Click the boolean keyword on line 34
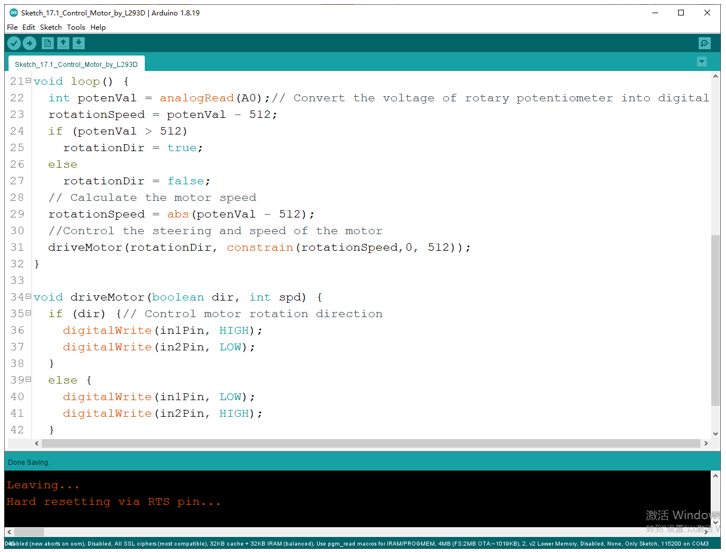726x552 pixels. coord(178,297)
